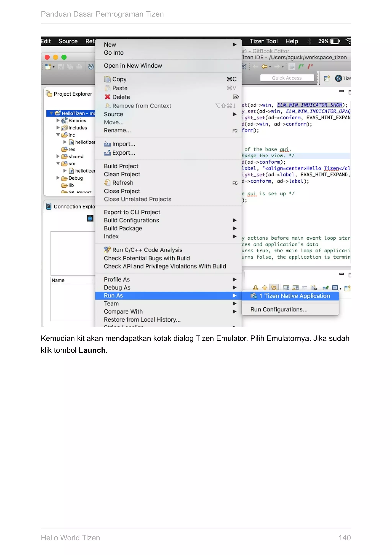This screenshot has width=392, height=555.
Task: Open Tizen Tool menu in menu bar
Action: (x=264, y=41)
